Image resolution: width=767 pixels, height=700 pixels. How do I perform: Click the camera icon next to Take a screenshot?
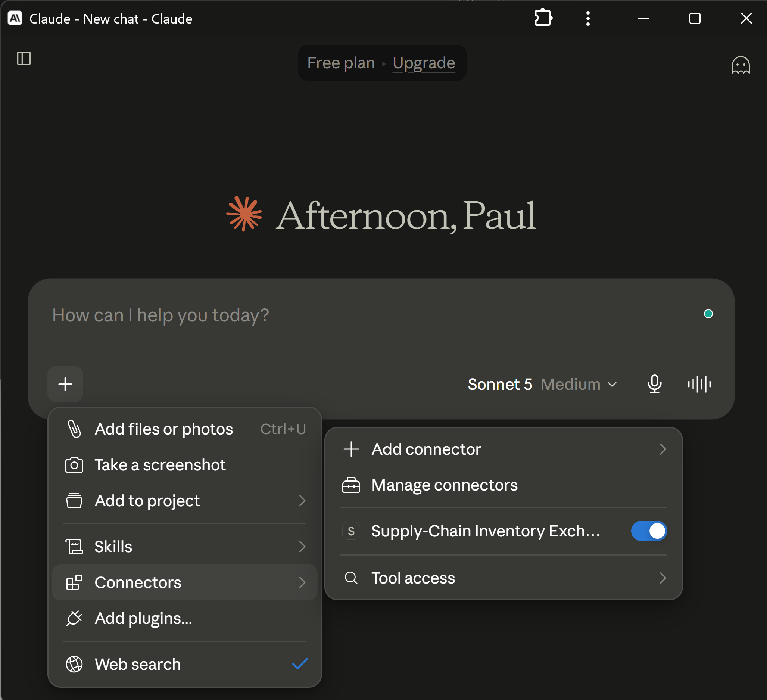[74, 465]
